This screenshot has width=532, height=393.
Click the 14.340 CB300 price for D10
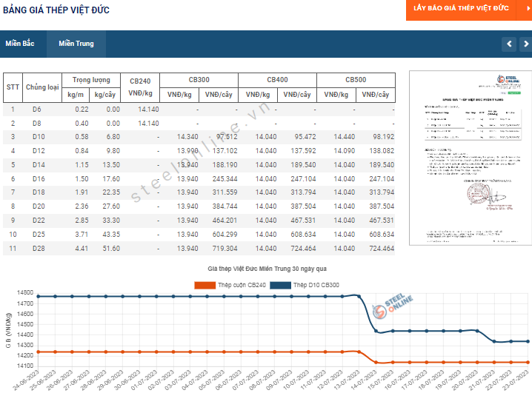(187, 137)
